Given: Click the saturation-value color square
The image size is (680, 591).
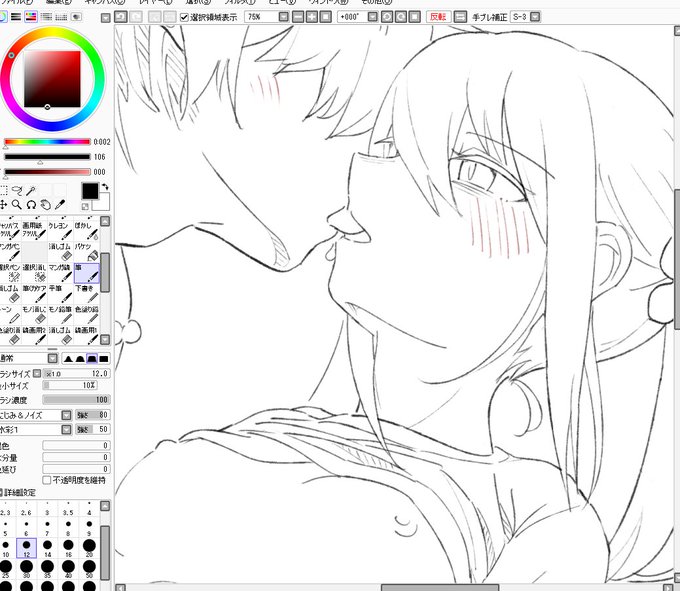Looking at the screenshot, I should click(52, 79).
